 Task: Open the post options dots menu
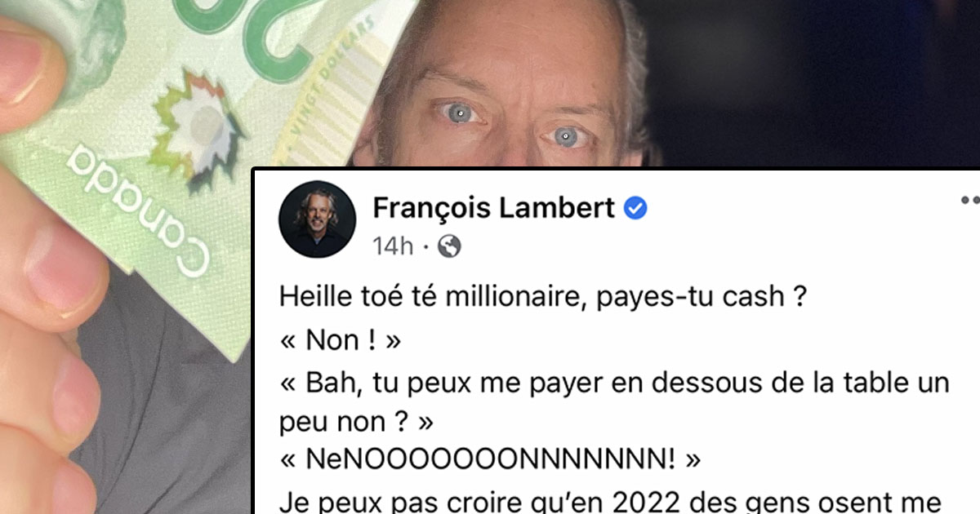click(970, 200)
